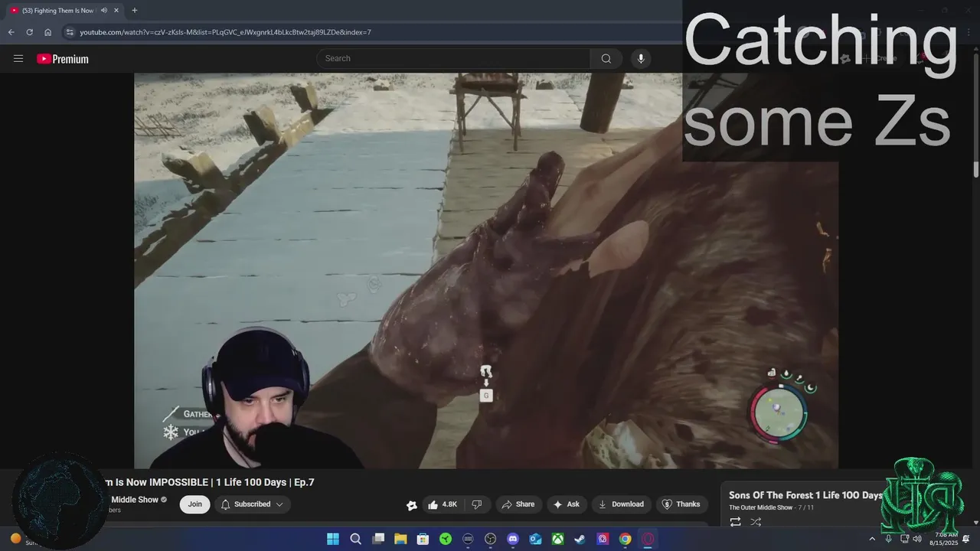Viewport: 980px width, 551px height.
Task: Mute the tab via speaker icon
Action: 103,11
